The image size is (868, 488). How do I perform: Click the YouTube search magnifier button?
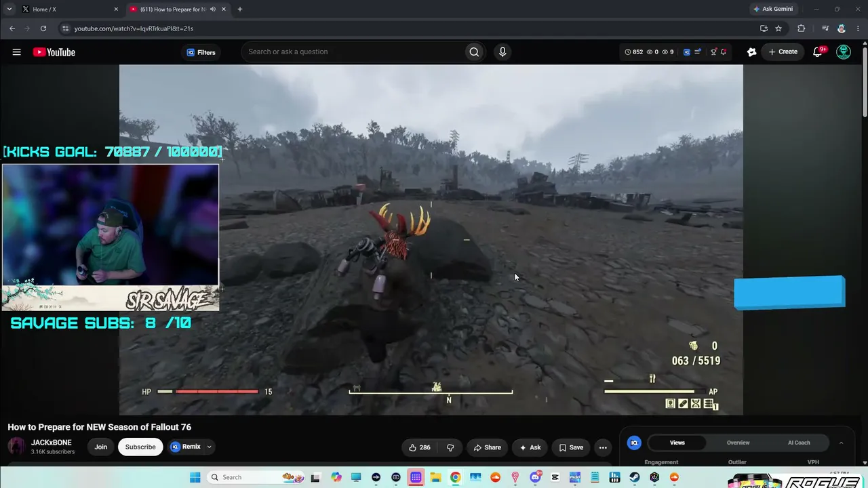474,52
